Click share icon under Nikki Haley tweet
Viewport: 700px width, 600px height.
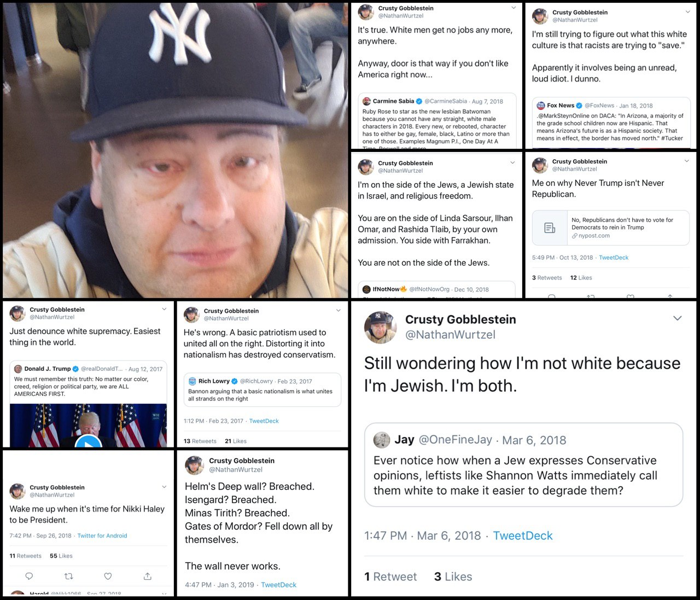tap(148, 576)
